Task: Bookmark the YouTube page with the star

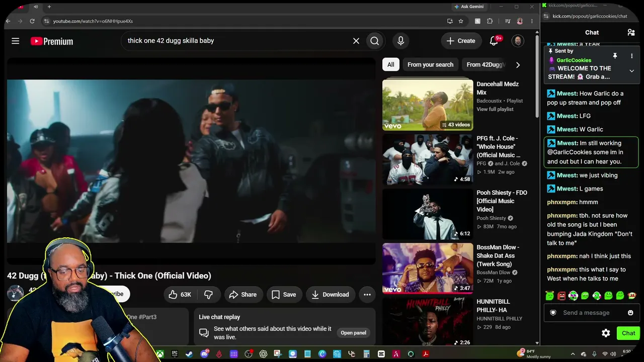Action: (x=461, y=21)
